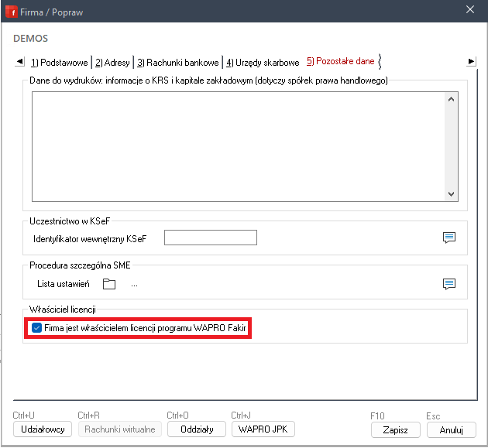Switch to the Podstawowe tab

click(60, 62)
